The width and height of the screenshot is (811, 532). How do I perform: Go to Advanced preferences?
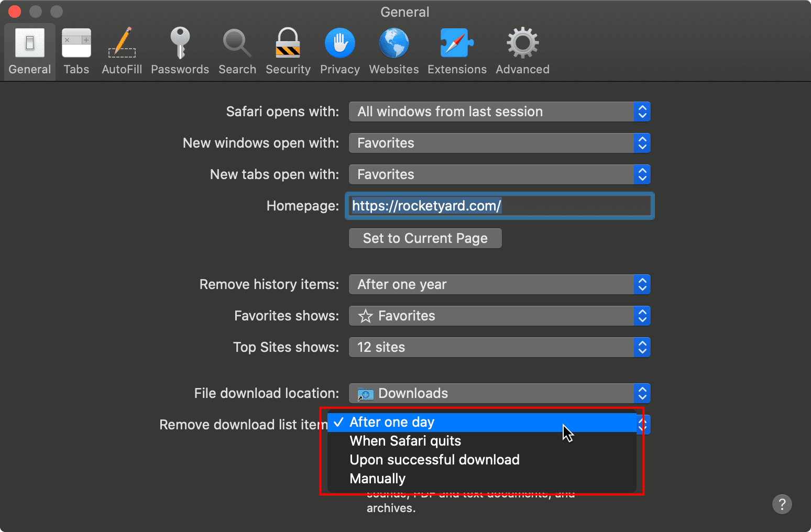[522, 51]
